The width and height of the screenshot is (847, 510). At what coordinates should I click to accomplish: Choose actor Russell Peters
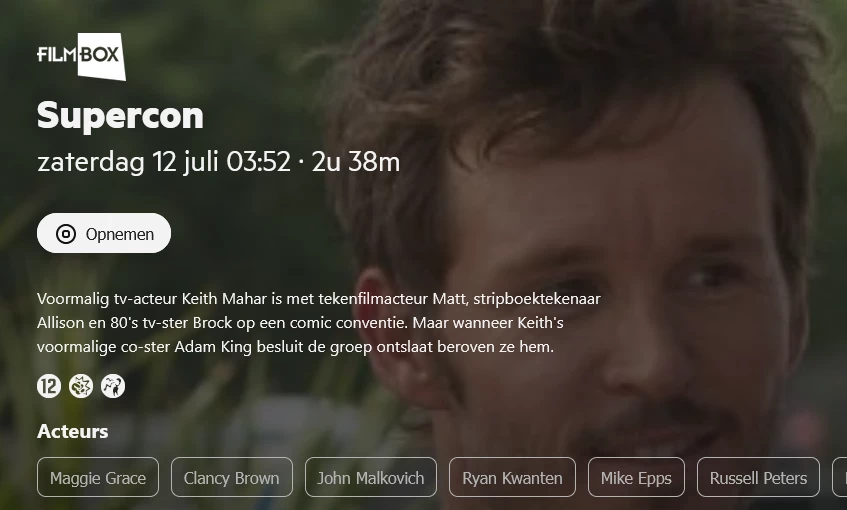(x=758, y=477)
